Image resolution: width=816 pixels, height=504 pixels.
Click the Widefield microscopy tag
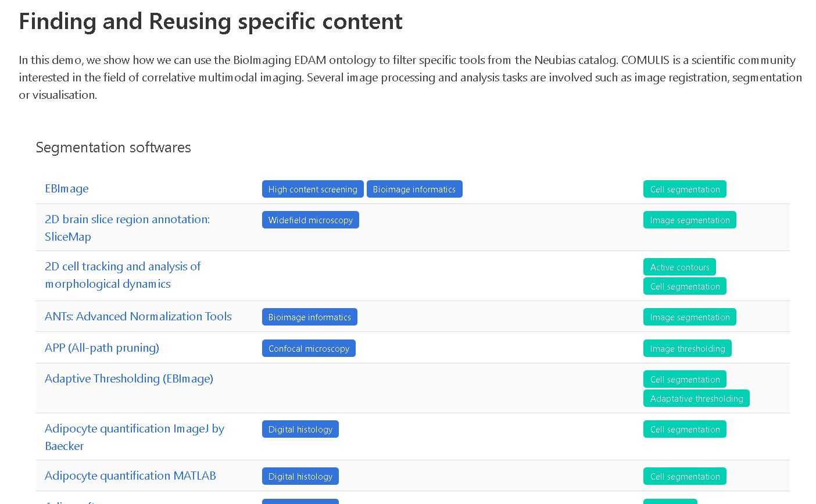click(x=310, y=220)
